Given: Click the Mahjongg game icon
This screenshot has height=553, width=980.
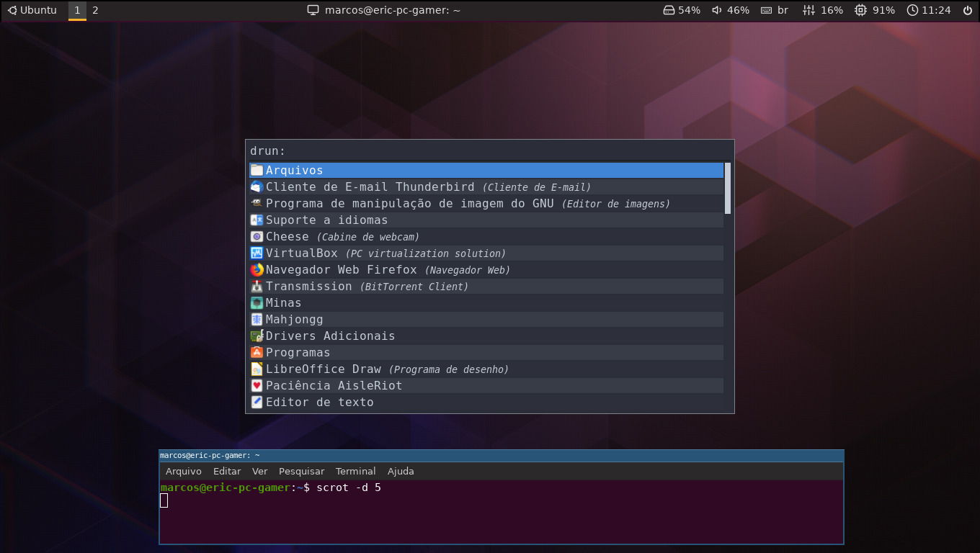Looking at the screenshot, I should pos(257,319).
